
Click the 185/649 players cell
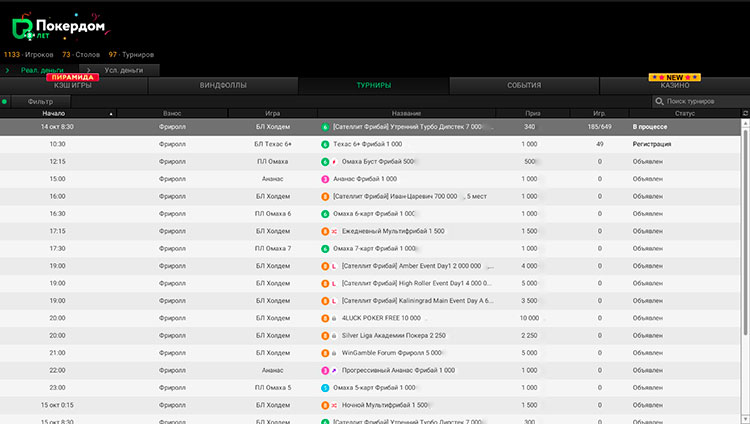coord(599,127)
